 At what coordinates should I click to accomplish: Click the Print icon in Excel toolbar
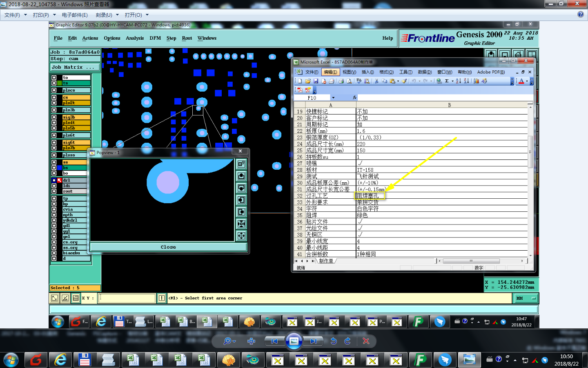click(x=341, y=81)
